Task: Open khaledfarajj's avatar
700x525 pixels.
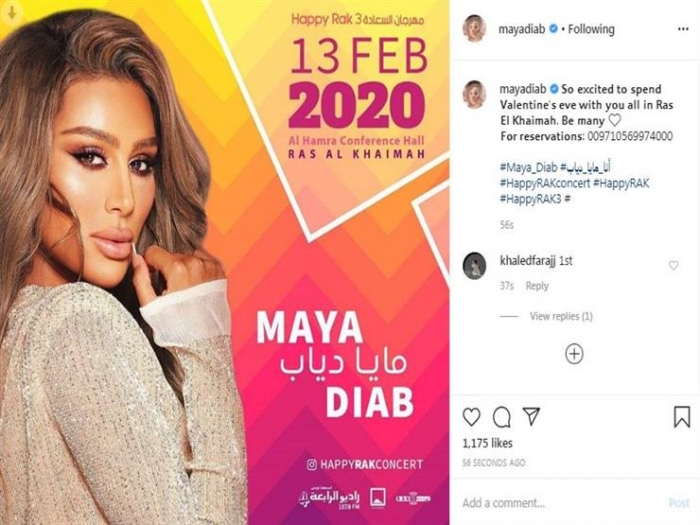Action: pyautogui.click(x=474, y=266)
